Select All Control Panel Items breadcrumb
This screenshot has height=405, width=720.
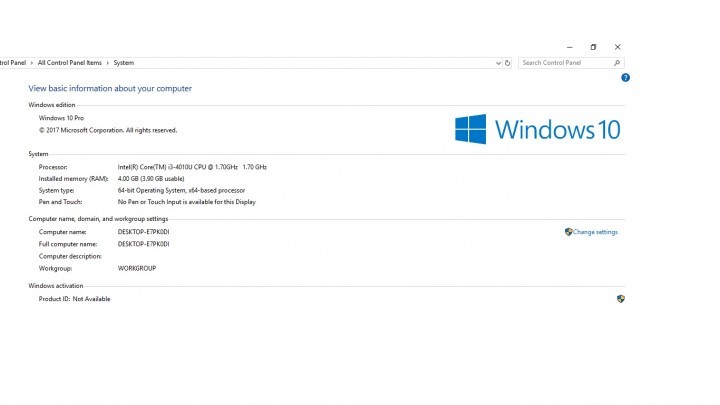click(x=70, y=63)
